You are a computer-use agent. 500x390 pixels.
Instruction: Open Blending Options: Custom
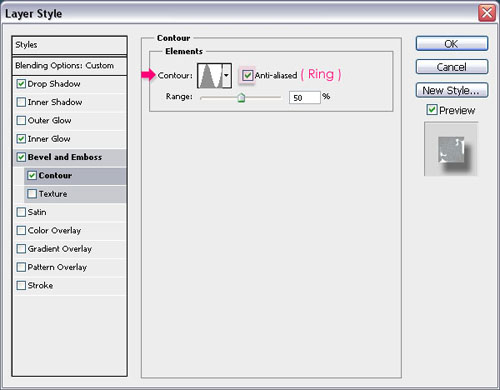pos(69,66)
